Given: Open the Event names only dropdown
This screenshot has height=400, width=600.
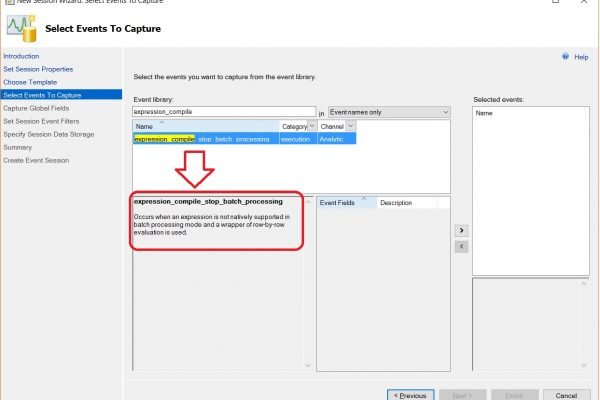Looking at the screenshot, I should (389, 112).
